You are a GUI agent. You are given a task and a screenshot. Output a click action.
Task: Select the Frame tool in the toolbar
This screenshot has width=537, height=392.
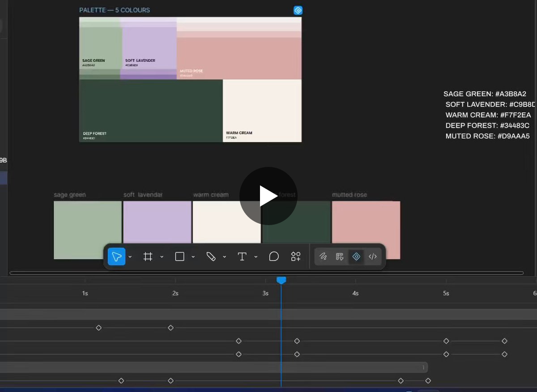point(148,256)
